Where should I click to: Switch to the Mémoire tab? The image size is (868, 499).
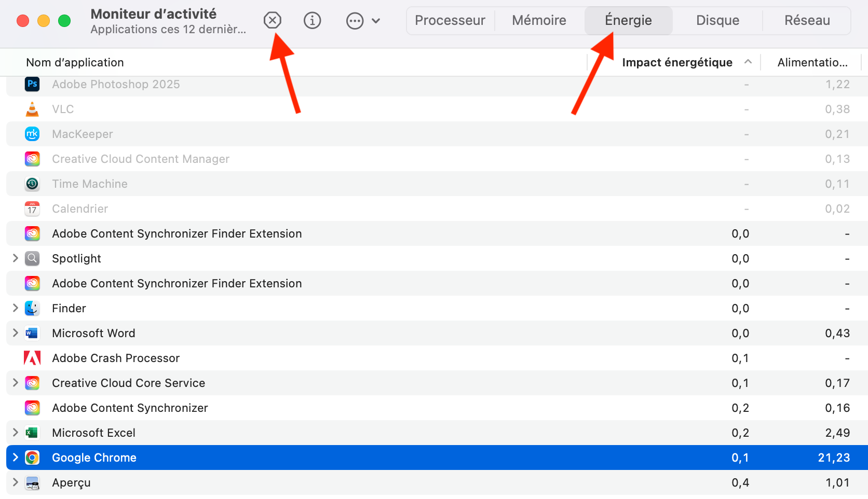539,20
